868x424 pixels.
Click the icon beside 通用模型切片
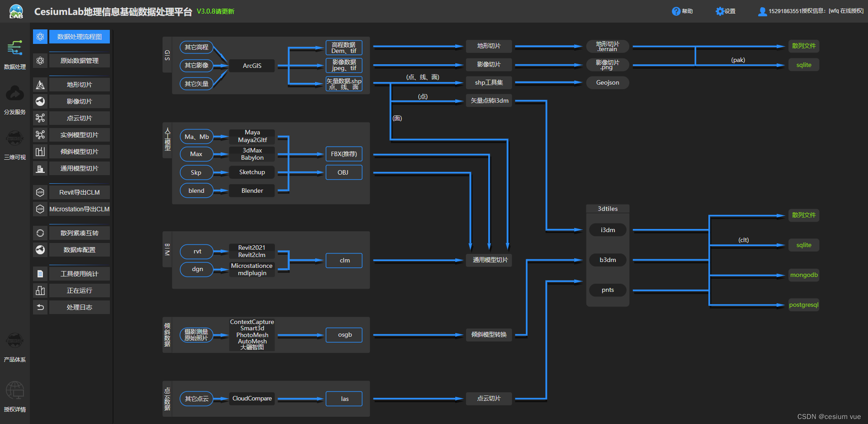tap(40, 168)
